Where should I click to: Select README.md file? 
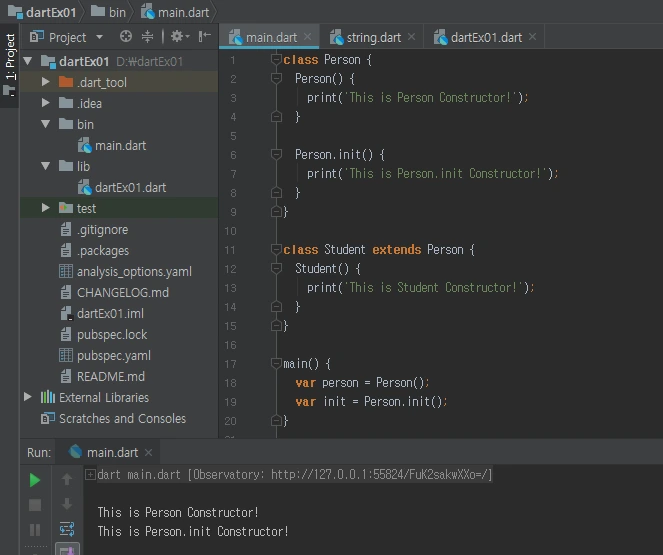[102, 376]
